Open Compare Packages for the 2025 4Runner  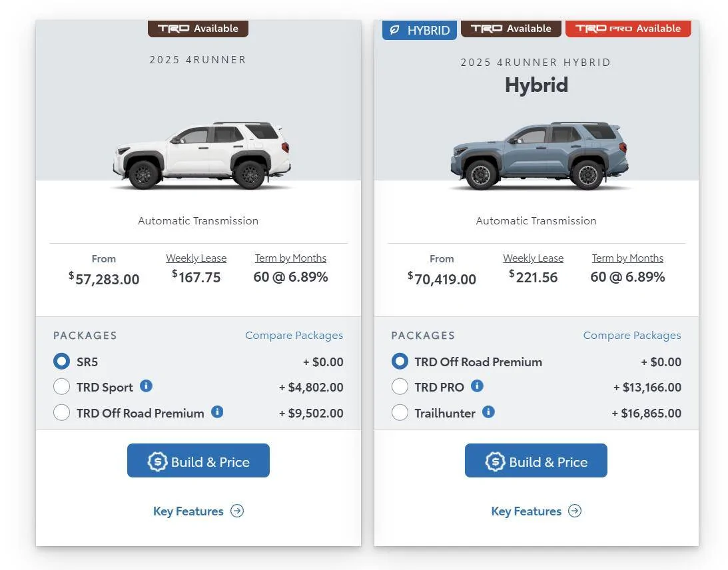tap(294, 335)
